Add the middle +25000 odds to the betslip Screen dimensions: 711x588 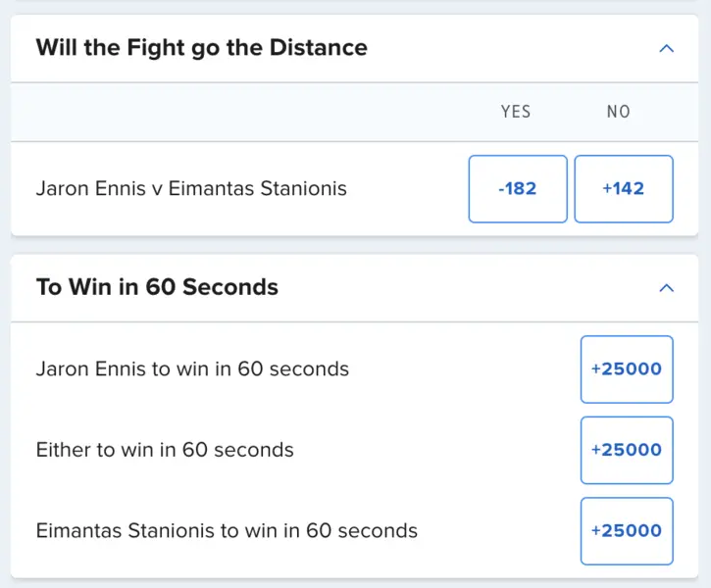pyautogui.click(x=626, y=450)
